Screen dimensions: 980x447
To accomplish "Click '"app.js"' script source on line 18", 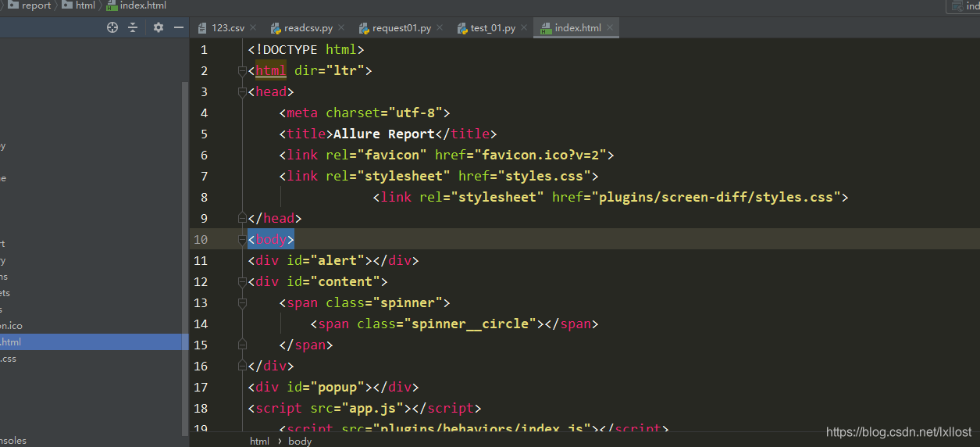I will pos(376,408).
